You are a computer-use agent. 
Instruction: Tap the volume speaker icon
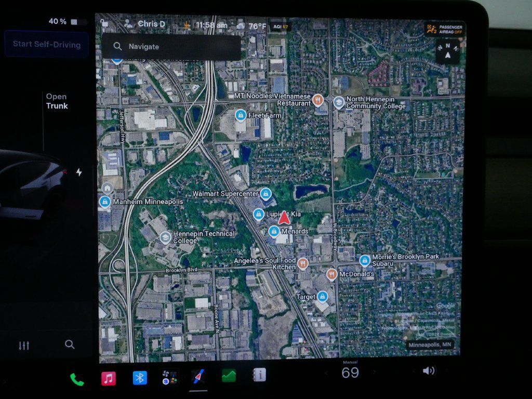click(x=429, y=370)
